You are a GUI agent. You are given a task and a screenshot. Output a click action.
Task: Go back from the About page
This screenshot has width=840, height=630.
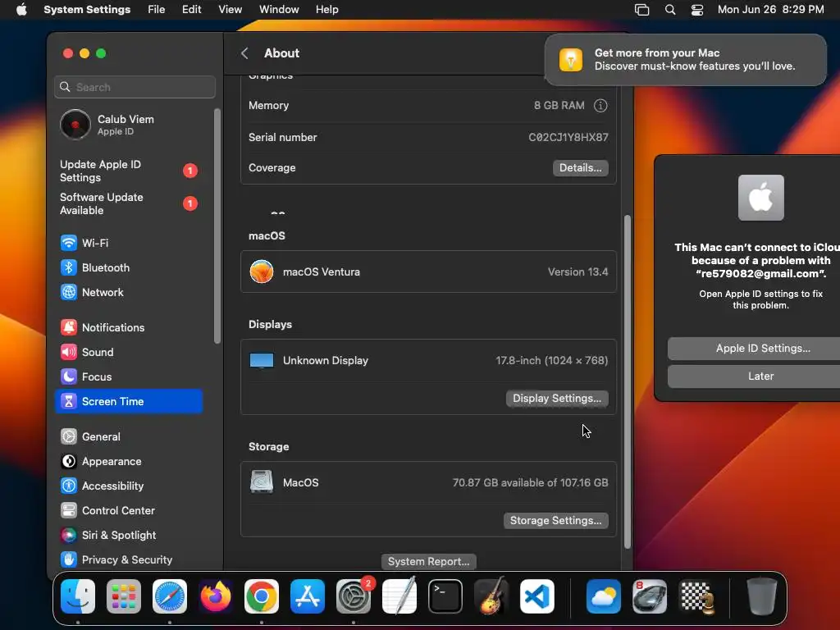pos(244,53)
